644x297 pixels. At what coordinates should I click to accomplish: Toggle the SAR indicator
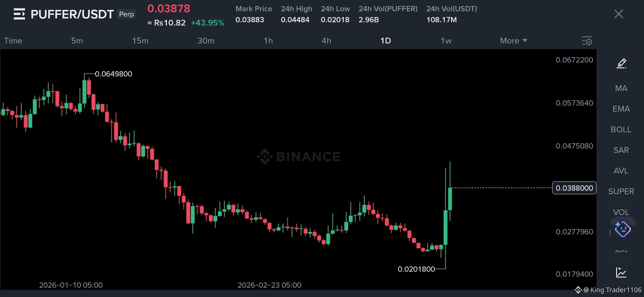point(621,150)
